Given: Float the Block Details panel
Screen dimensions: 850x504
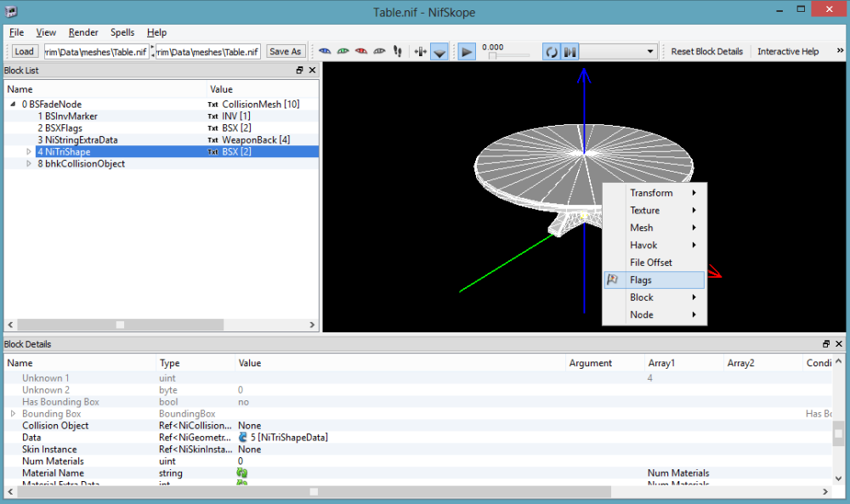Looking at the screenshot, I should click(826, 343).
